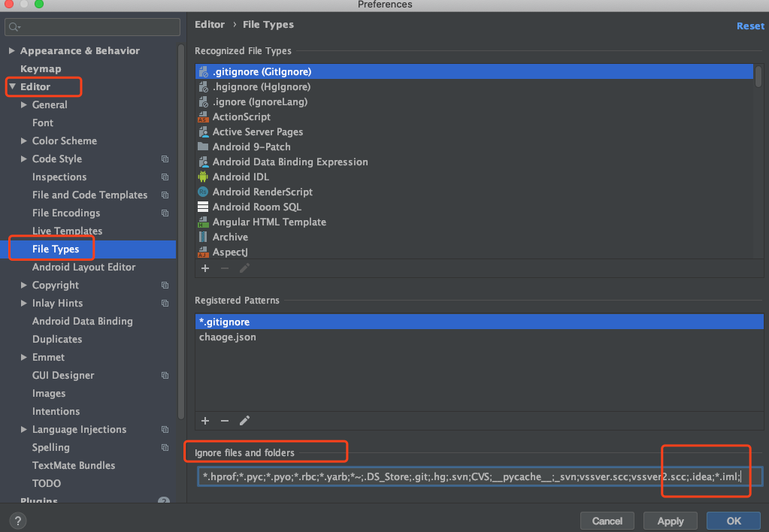Open Live Templates settings
The height and width of the screenshot is (532, 769).
coord(67,231)
